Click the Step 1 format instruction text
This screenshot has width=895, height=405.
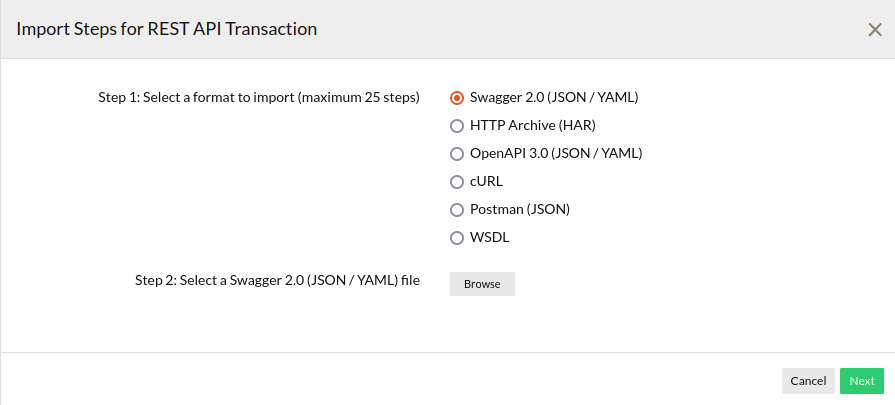(258, 98)
